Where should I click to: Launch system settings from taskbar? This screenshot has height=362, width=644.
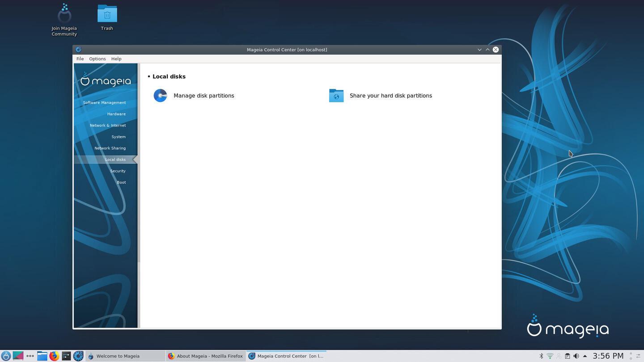(66, 356)
